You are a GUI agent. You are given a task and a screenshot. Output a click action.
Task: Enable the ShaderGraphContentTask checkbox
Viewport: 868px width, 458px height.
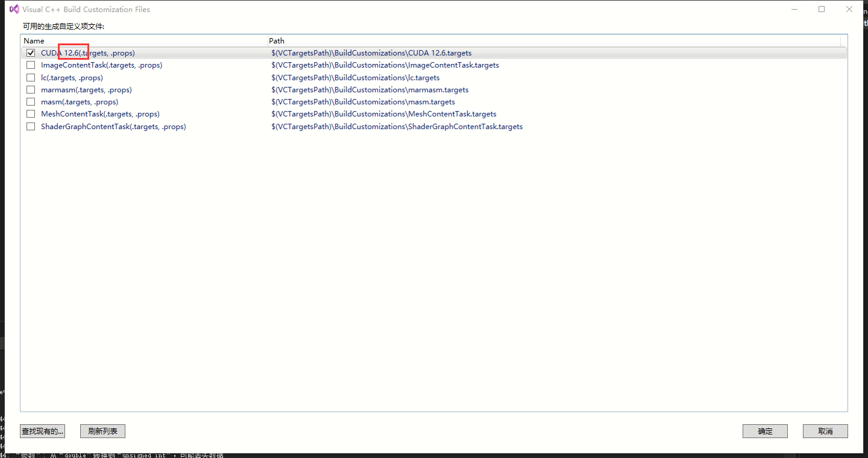[x=31, y=126]
